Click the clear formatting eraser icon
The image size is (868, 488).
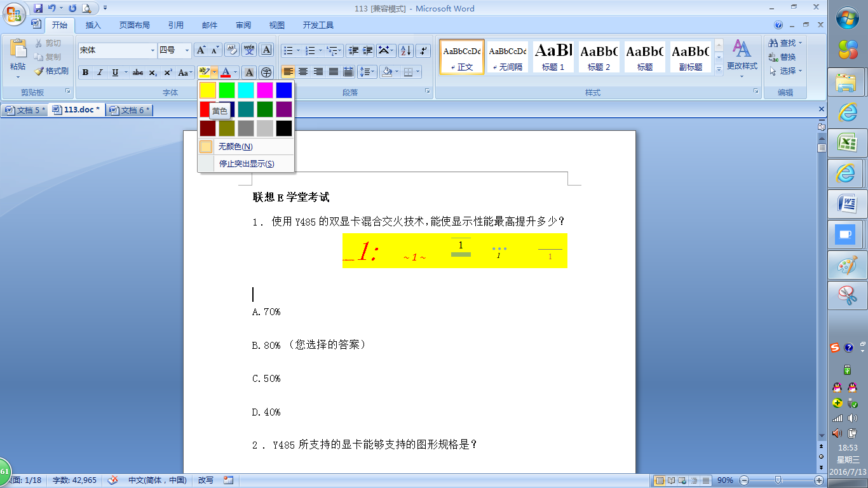click(232, 50)
